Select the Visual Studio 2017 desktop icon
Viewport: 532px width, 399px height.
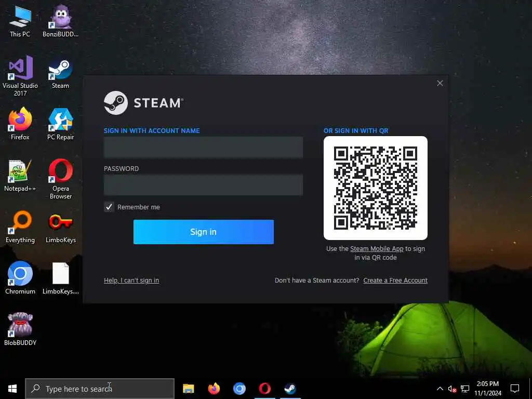tap(20, 76)
